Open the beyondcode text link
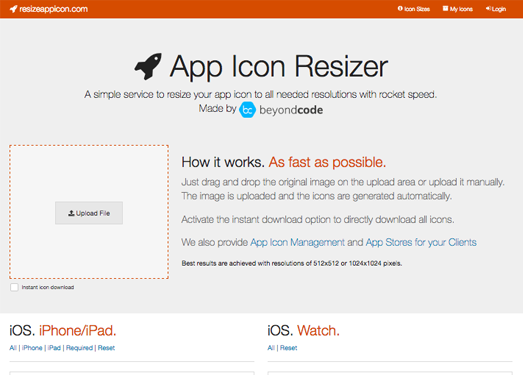 tap(291, 110)
